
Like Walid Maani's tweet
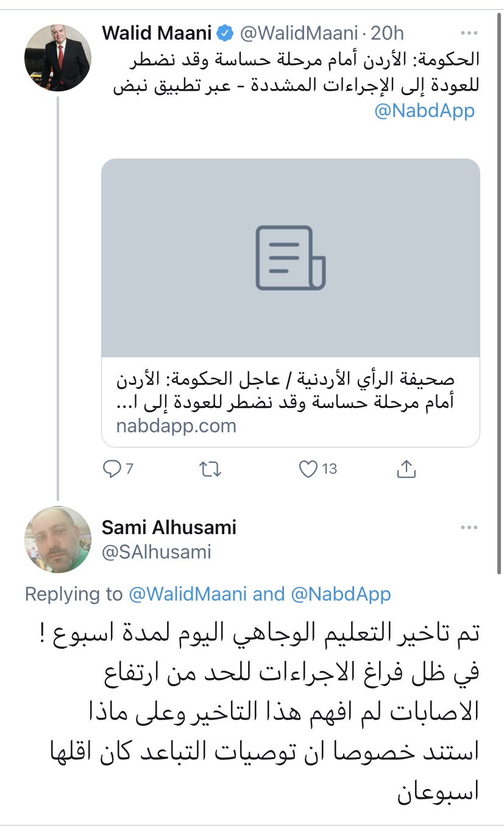click(310, 469)
